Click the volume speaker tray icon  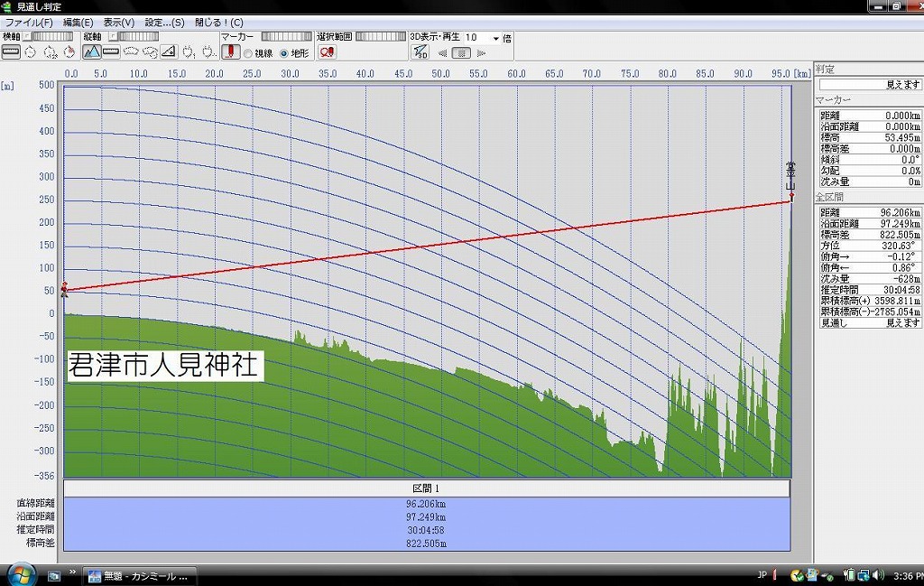tap(879, 575)
